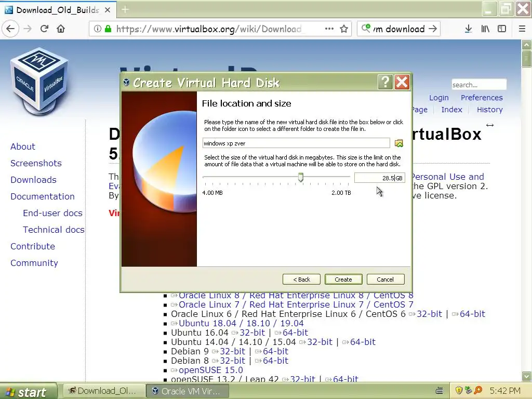Image resolution: width=532 pixels, height=399 pixels.
Task: Switch to Oracle VM VirtualBox taskbar item
Action: point(187,391)
